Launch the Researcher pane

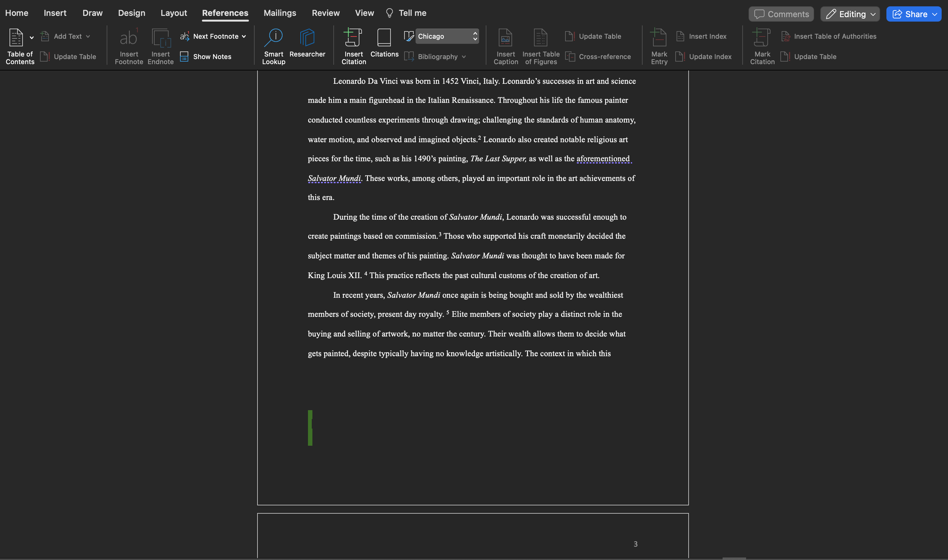click(307, 42)
